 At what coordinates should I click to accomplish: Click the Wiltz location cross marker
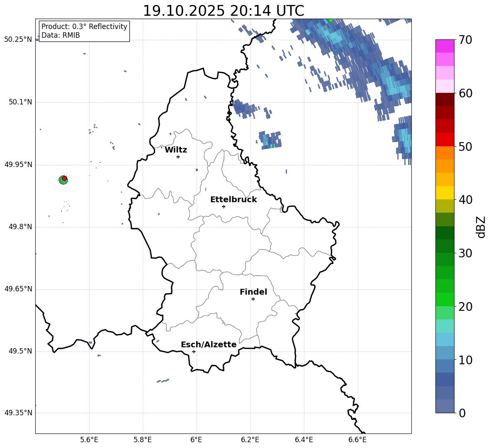pos(178,157)
